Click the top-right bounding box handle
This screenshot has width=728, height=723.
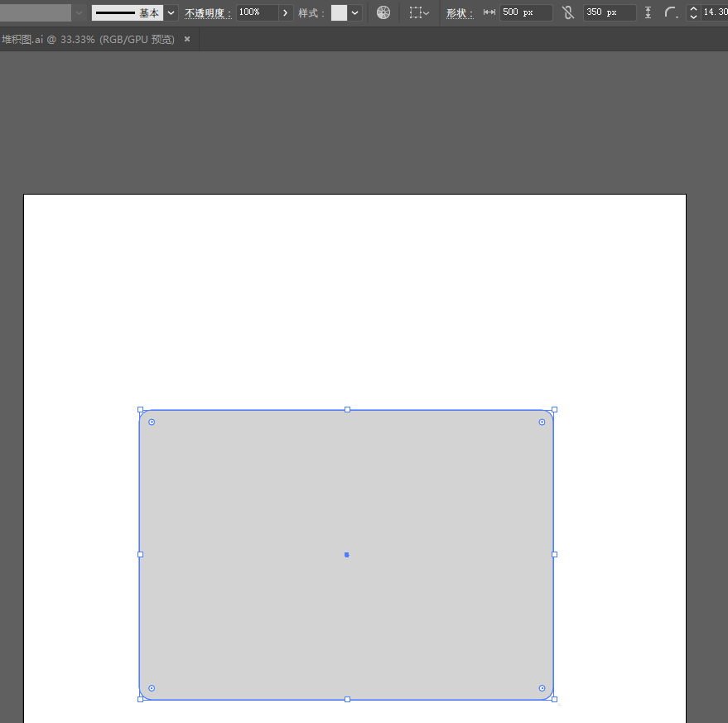[x=554, y=410]
